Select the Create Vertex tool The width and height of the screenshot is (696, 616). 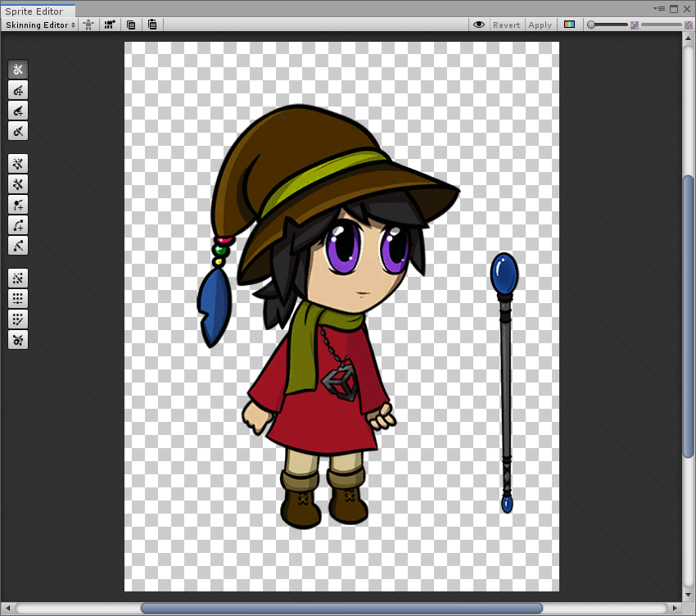18,204
